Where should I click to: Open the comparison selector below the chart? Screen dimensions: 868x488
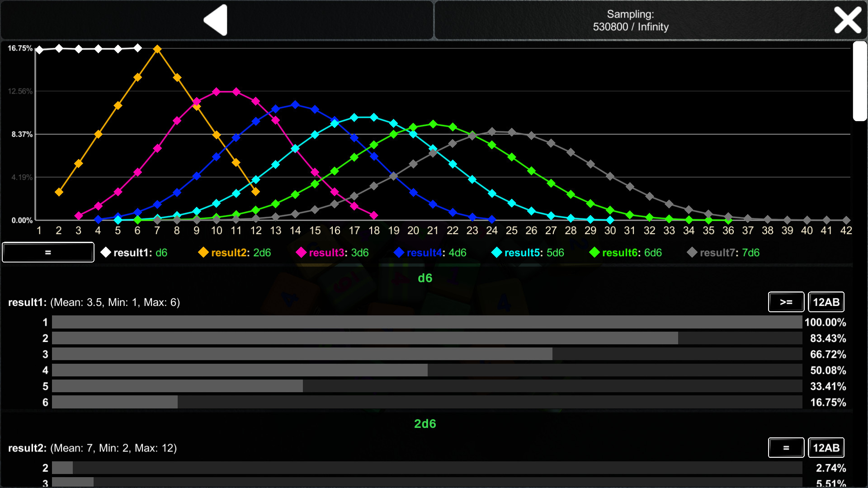coord(47,252)
